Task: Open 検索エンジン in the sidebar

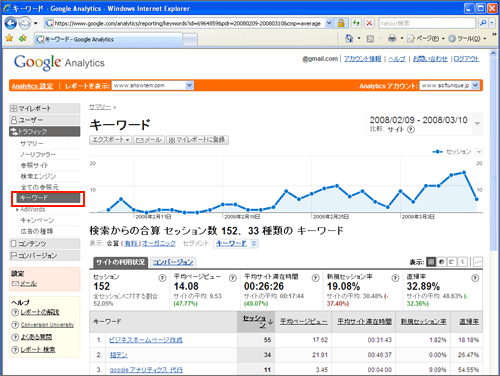Action: [x=38, y=176]
